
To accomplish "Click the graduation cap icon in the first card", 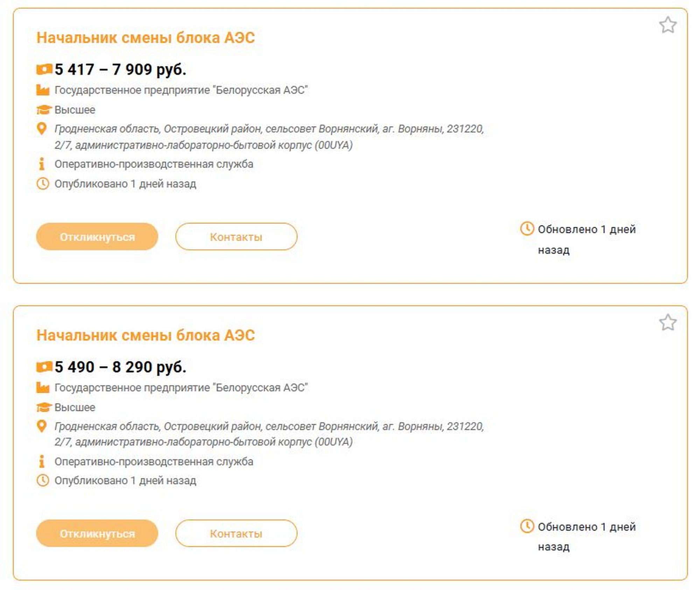I will 44,110.
